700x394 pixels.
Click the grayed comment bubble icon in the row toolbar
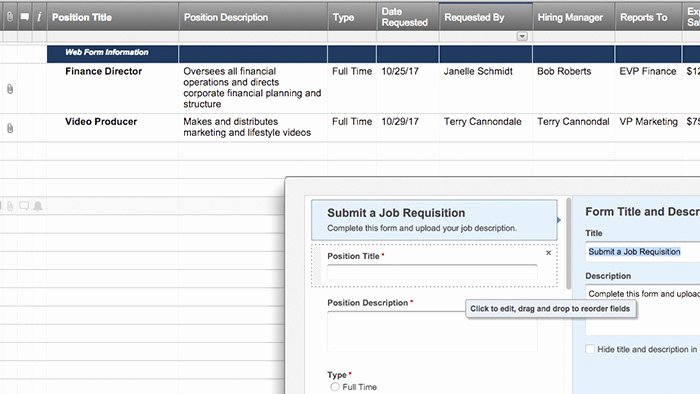point(24,206)
